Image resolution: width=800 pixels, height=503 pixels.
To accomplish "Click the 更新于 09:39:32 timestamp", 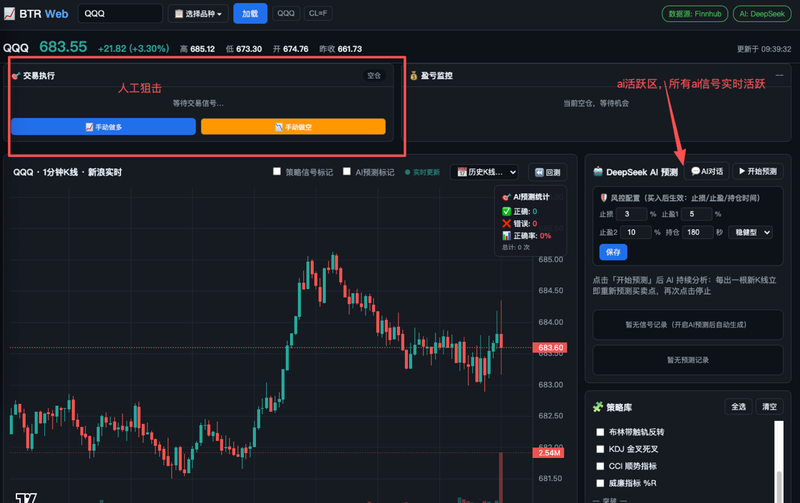I will coord(764,49).
